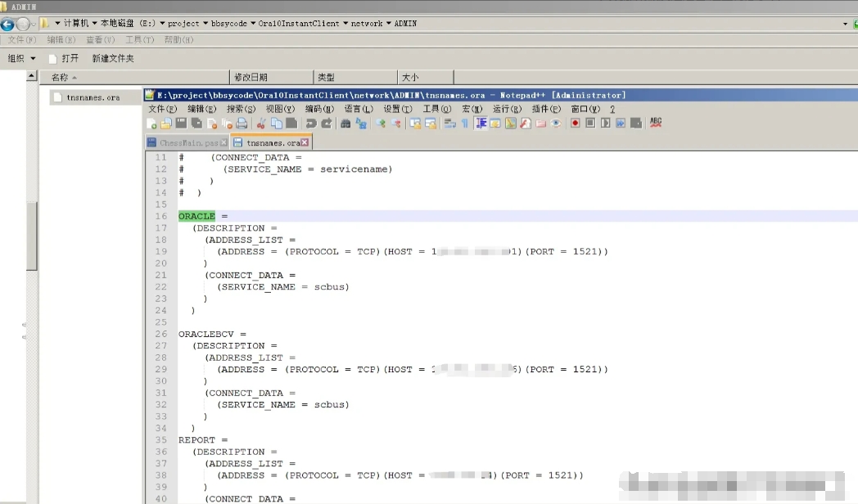Viewport: 858px width, 504px height.
Task: Click the Zoom in toolbar icon
Action: 381,124
